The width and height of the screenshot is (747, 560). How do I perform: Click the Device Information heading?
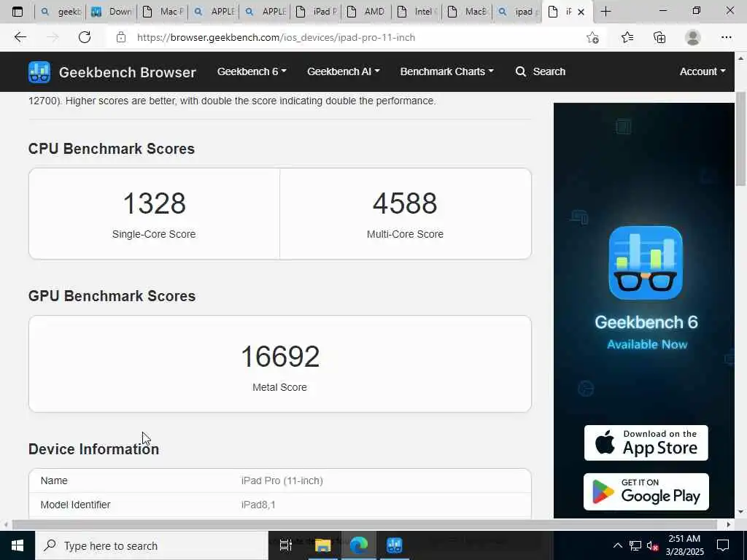(94, 449)
